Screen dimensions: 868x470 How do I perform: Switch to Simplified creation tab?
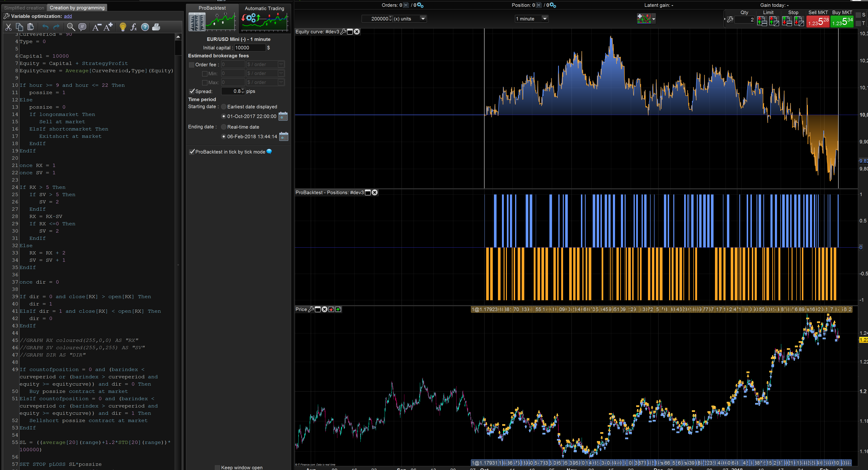24,8
